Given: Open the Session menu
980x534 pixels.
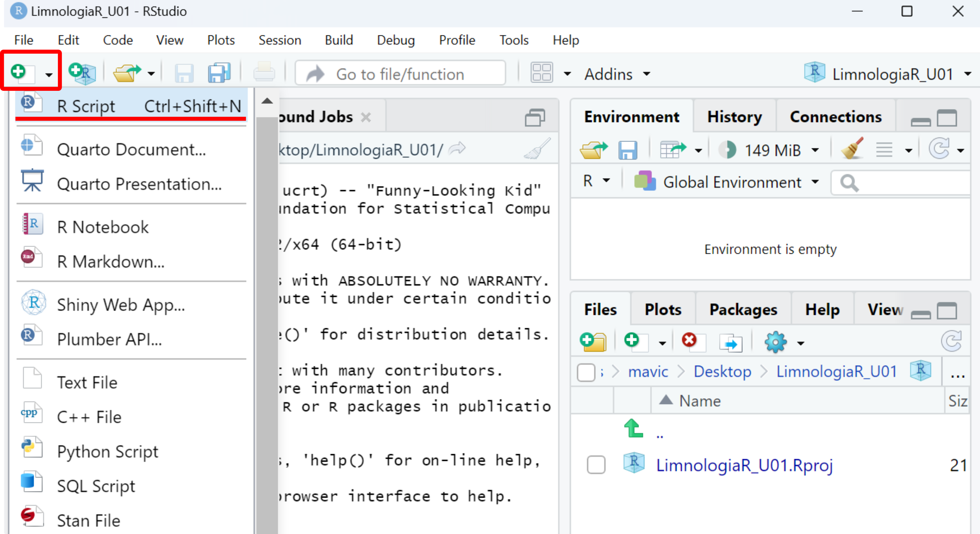Looking at the screenshot, I should click(279, 40).
